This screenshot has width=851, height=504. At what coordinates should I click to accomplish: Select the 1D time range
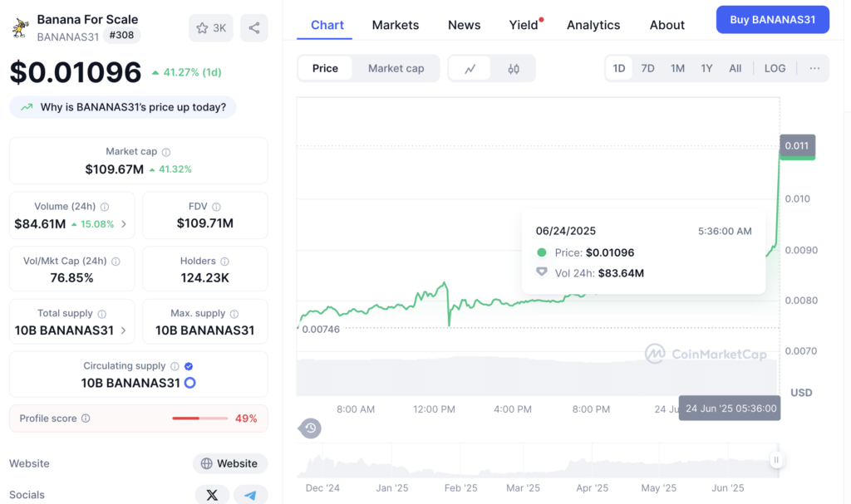618,68
